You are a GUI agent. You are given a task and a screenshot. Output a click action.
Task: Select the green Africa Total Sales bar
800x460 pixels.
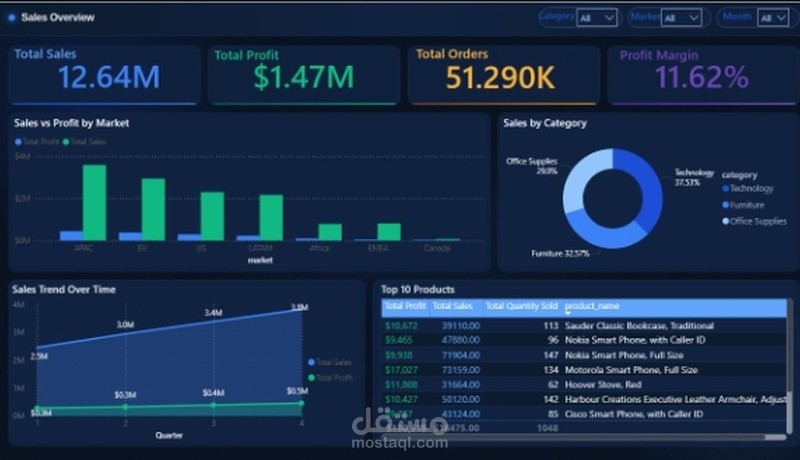click(330, 232)
